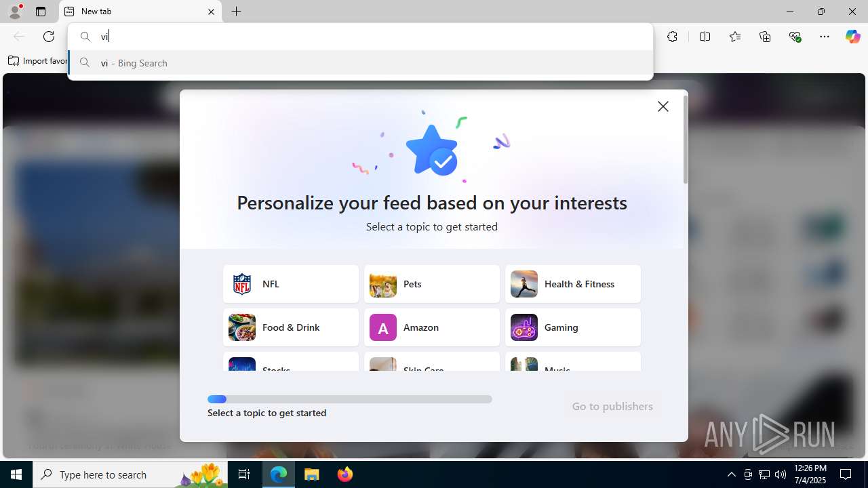Click the Pets image thumbnail
The width and height of the screenshot is (868, 488).
click(x=383, y=284)
